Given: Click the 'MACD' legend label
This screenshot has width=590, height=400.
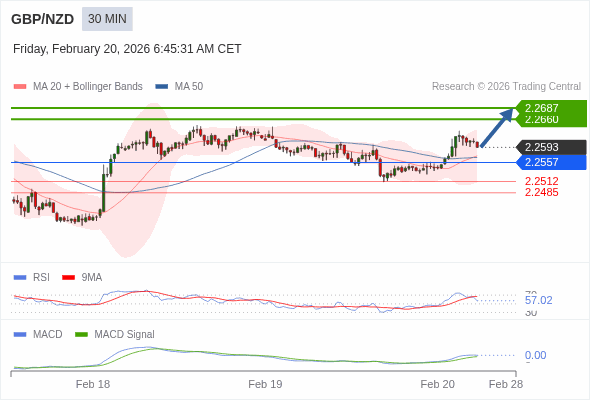Looking at the screenshot, I should [48, 335].
